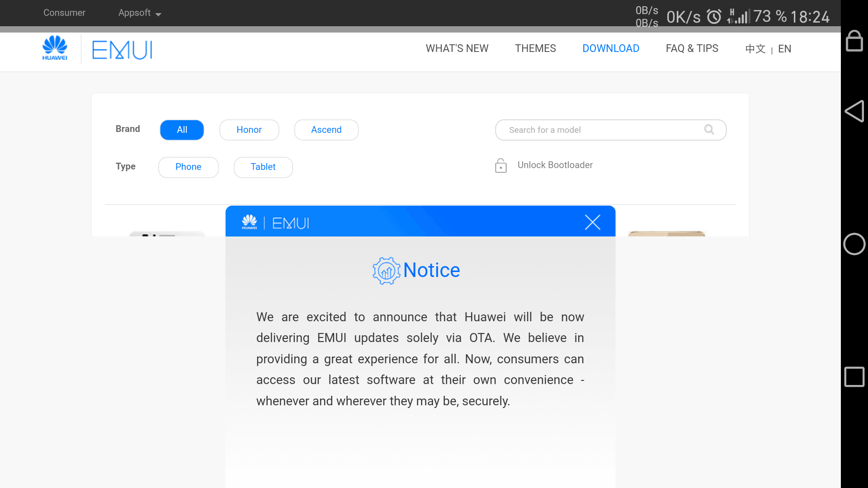Click the Notice gear chart icon

pos(386,271)
